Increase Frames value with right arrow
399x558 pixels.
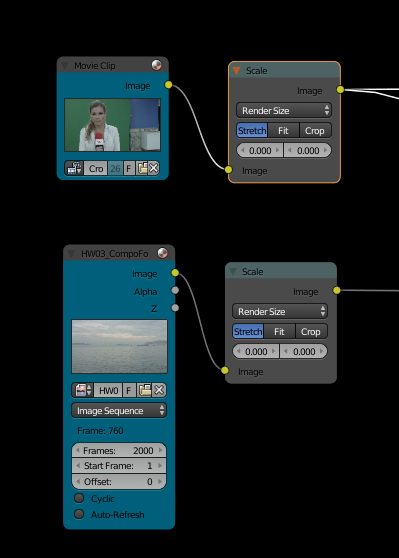click(x=161, y=450)
